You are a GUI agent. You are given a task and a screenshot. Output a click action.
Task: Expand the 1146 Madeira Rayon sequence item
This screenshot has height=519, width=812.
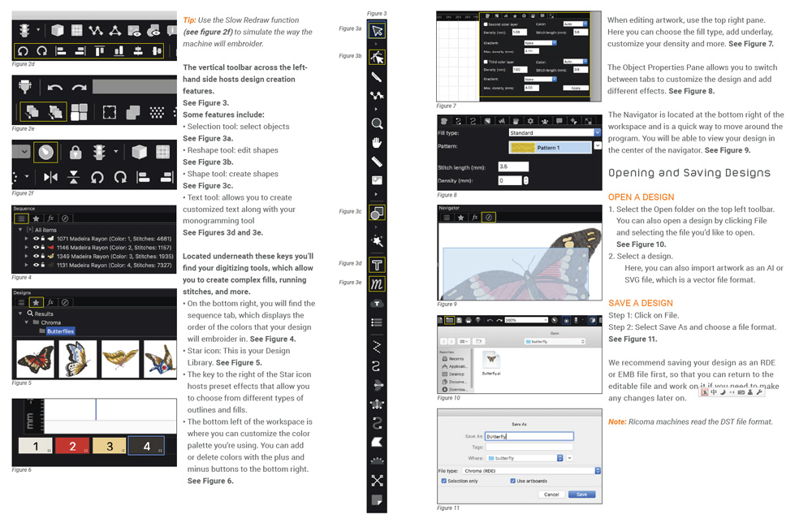click(x=28, y=248)
